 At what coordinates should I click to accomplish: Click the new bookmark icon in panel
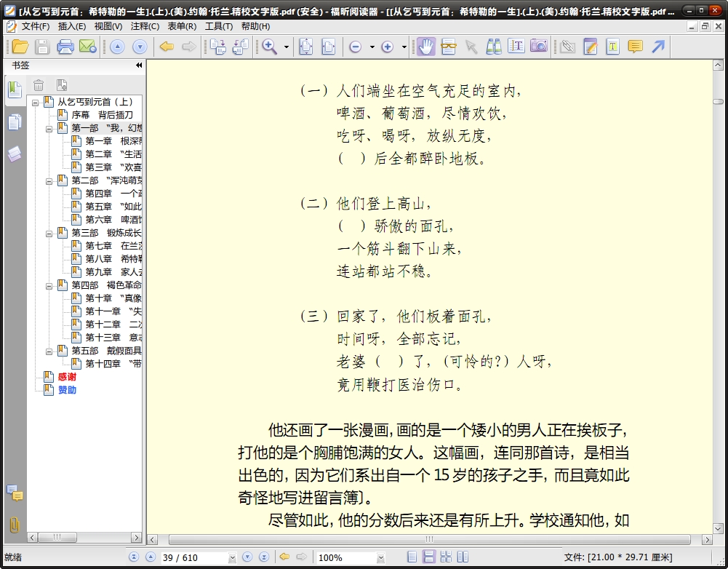point(62,85)
